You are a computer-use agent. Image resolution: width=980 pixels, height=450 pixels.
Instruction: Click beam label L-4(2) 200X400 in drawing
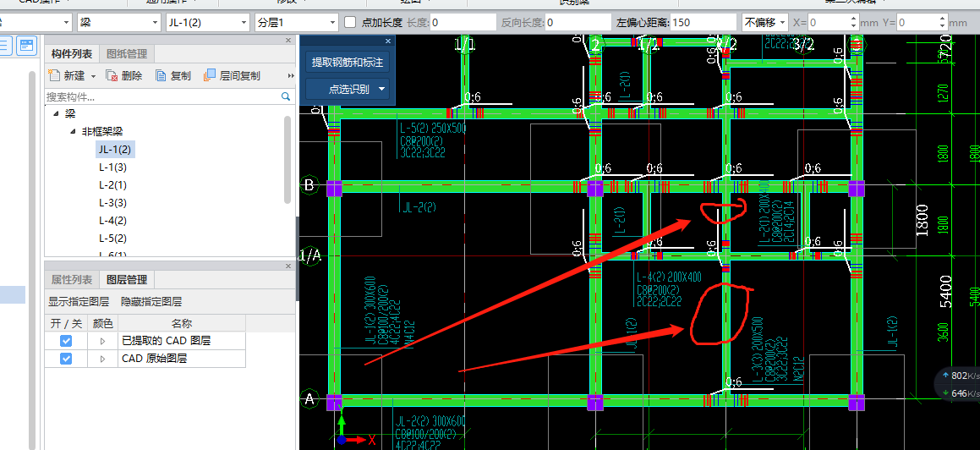[x=668, y=277]
